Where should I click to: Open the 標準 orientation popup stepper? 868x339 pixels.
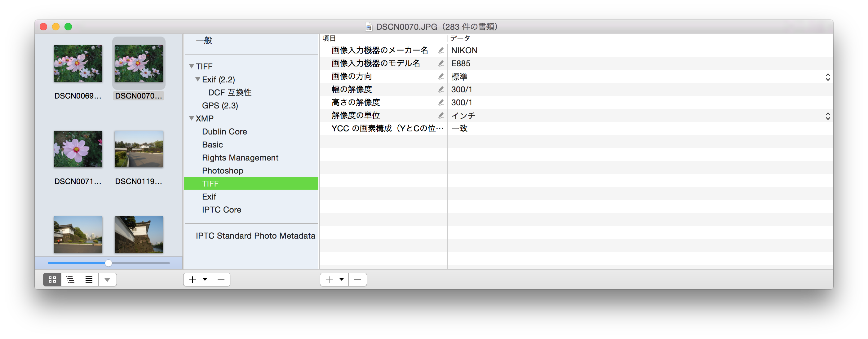828,77
